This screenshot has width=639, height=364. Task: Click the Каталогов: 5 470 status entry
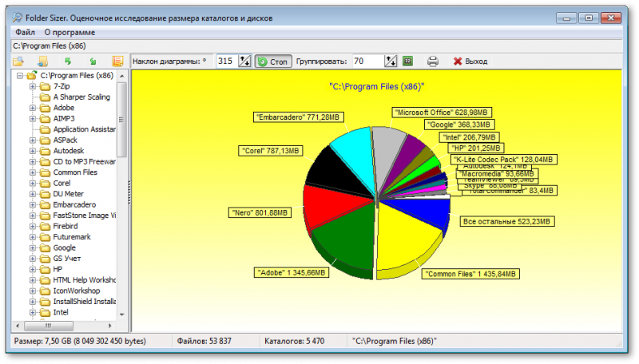[294, 341]
